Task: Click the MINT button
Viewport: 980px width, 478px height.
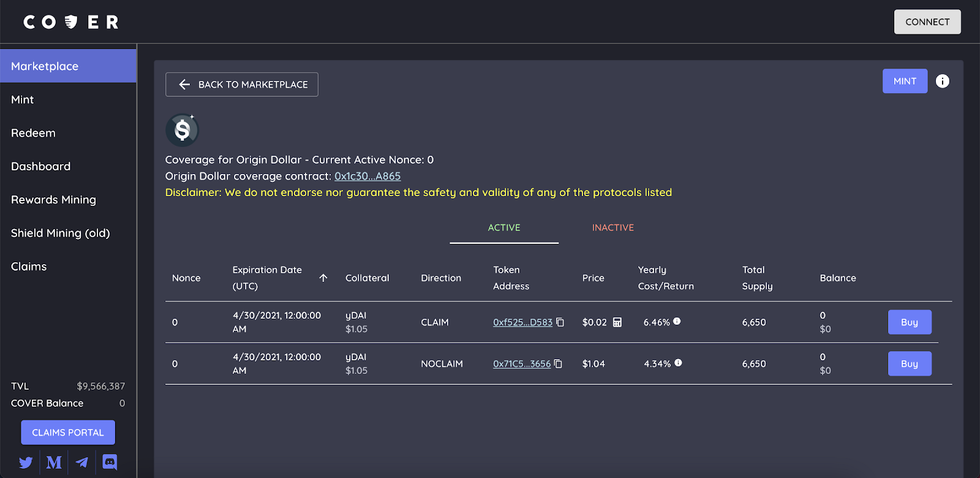Action: (905, 81)
